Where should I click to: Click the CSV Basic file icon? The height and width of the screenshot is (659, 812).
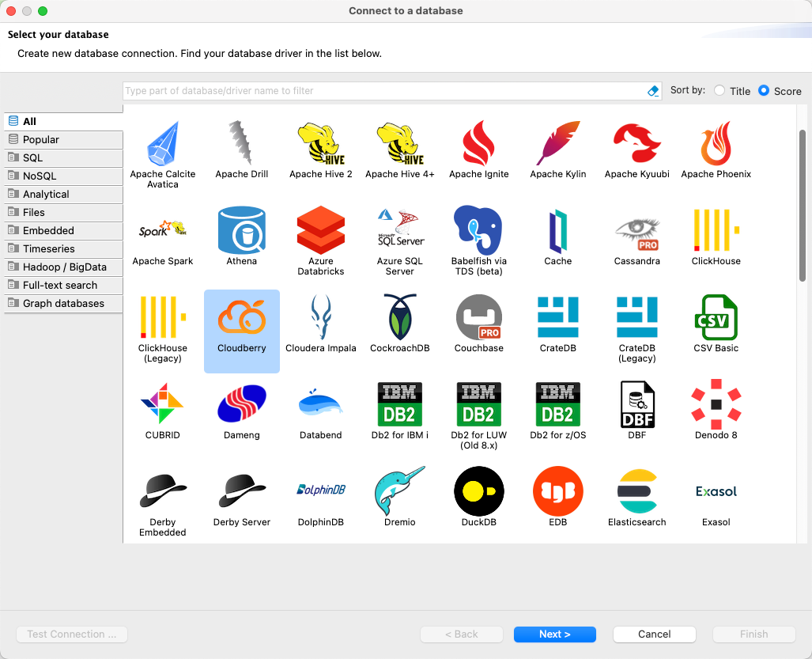tap(716, 317)
